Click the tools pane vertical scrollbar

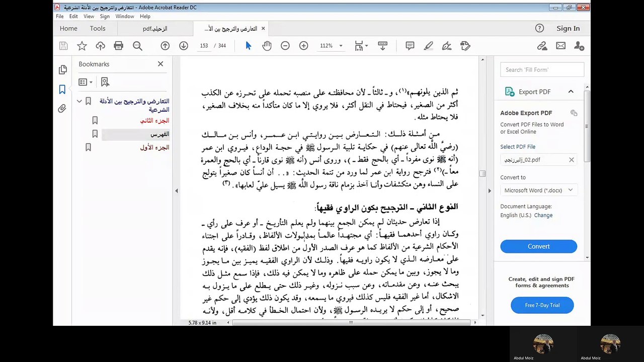click(x=587, y=126)
